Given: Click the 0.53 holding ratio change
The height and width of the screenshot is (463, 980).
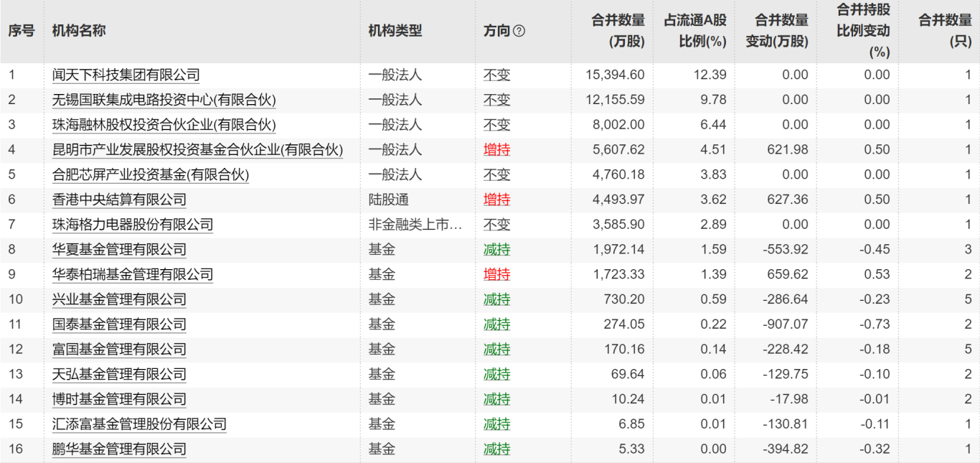Looking at the screenshot, I should coord(877,274).
